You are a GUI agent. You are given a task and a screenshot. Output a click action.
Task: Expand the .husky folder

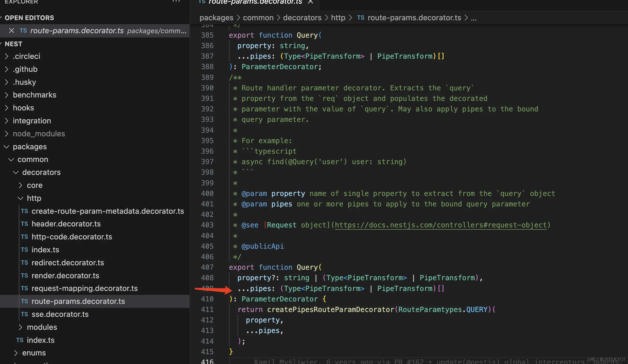tap(7, 82)
